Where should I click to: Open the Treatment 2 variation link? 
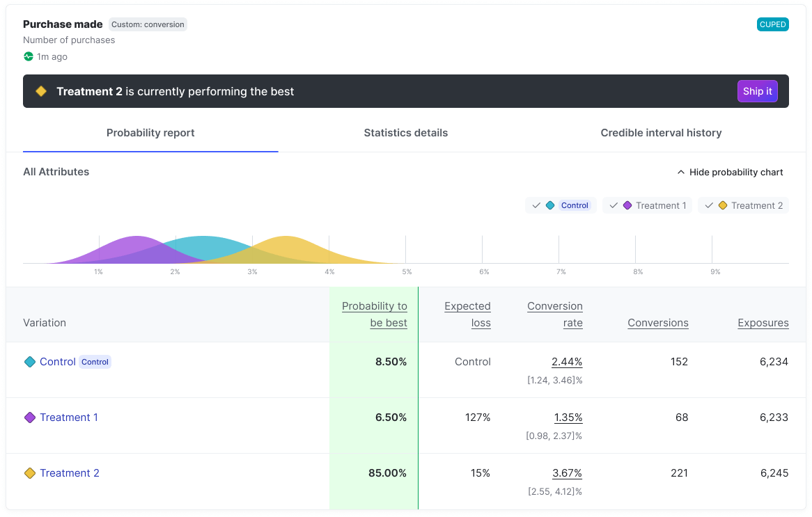(70, 473)
